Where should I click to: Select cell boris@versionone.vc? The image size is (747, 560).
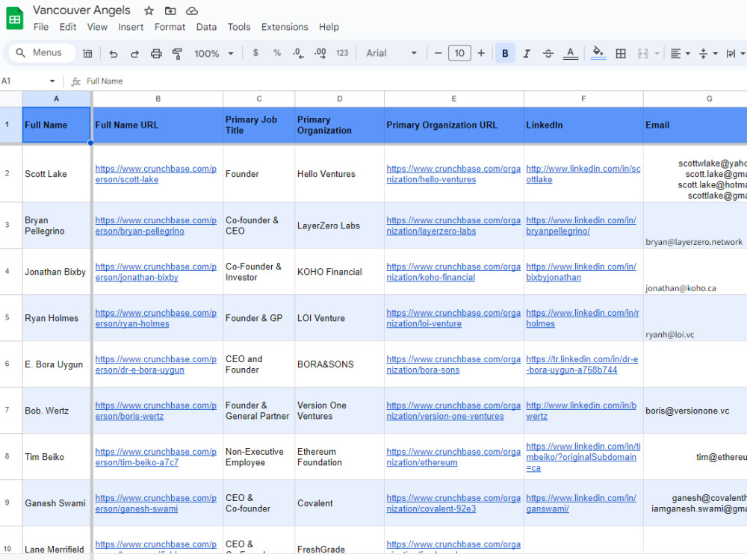695,411
